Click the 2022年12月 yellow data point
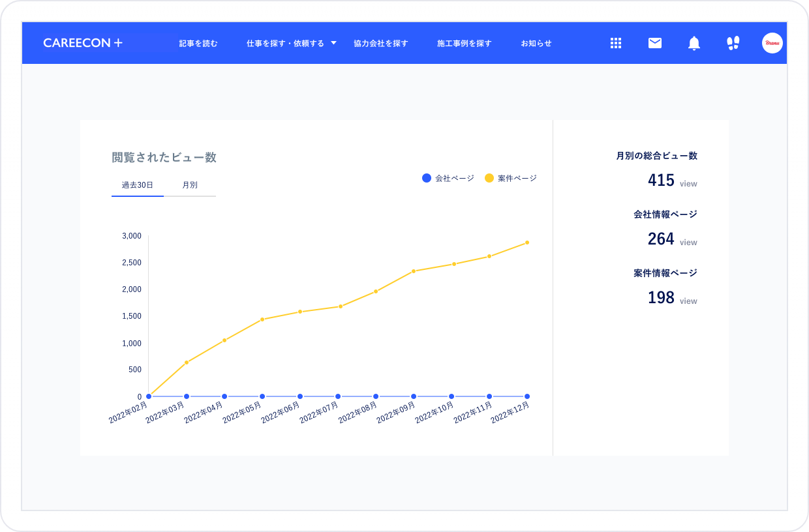Image resolution: width=809 pixels, height=532 pixels. [527, 242]
